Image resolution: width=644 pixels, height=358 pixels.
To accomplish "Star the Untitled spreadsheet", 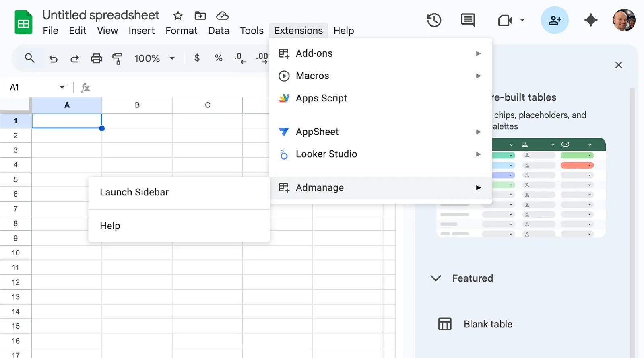I will pyautogui.click(x=178, y=16).
